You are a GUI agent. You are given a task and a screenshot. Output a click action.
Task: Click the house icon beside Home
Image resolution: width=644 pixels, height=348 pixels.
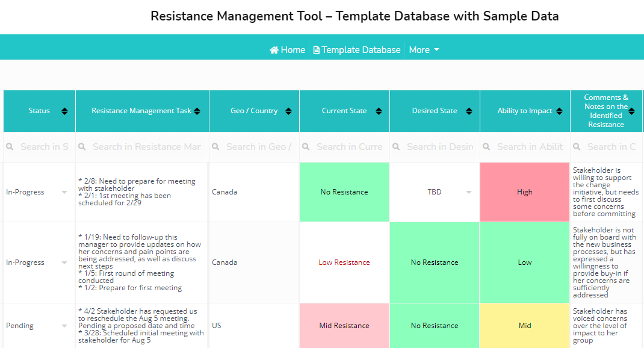coord(274,50)
